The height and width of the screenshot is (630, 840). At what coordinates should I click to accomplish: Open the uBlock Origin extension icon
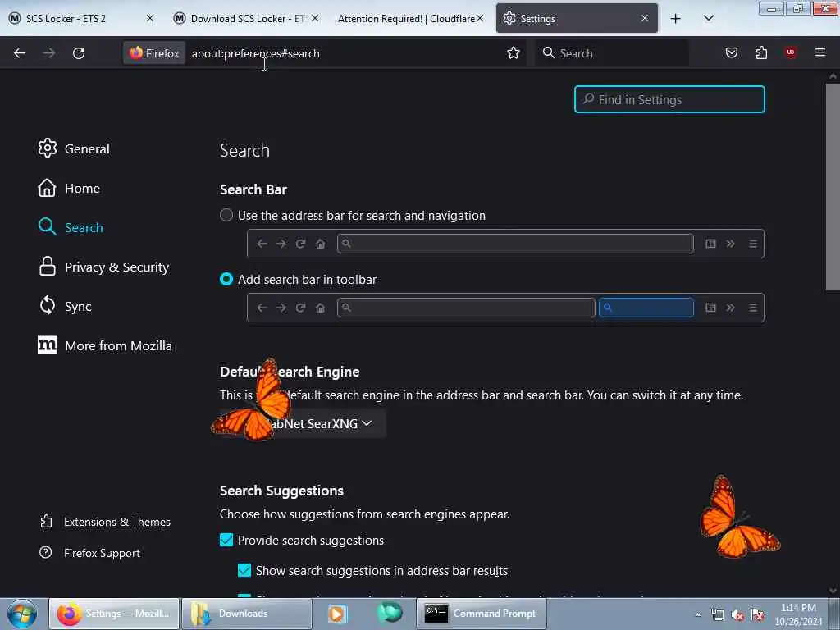click(790, 52)
